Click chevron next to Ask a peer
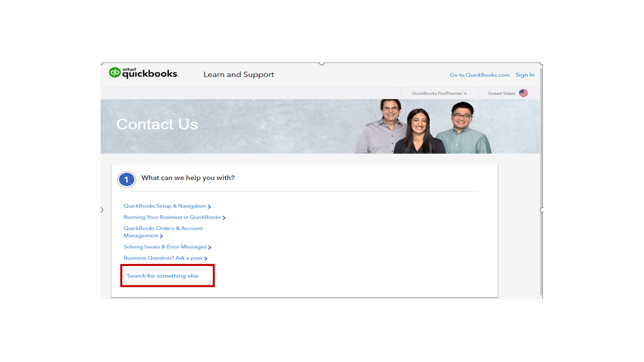The image size is (644, 362). pos(206,258)
